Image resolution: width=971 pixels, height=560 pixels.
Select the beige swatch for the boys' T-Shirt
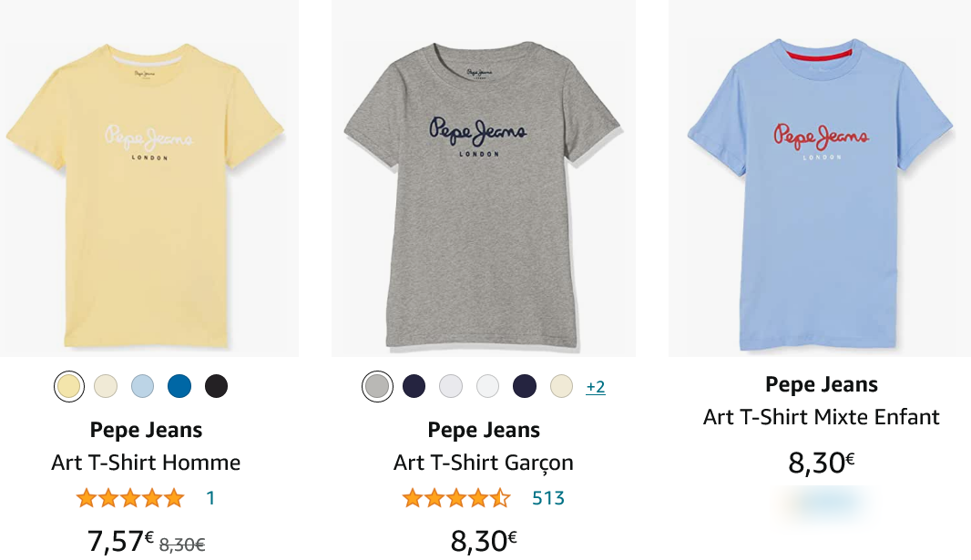coord(560,386)
